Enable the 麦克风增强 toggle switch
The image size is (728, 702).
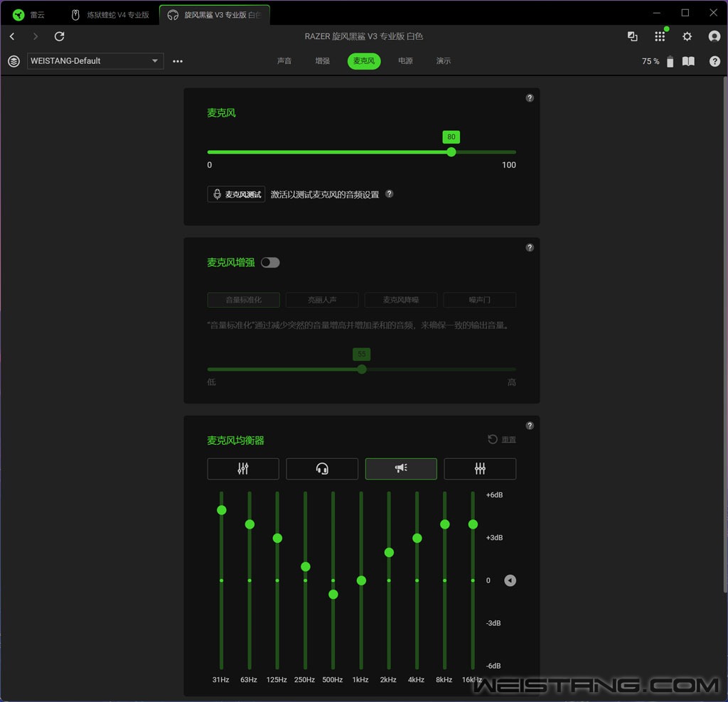click(270, 262)
